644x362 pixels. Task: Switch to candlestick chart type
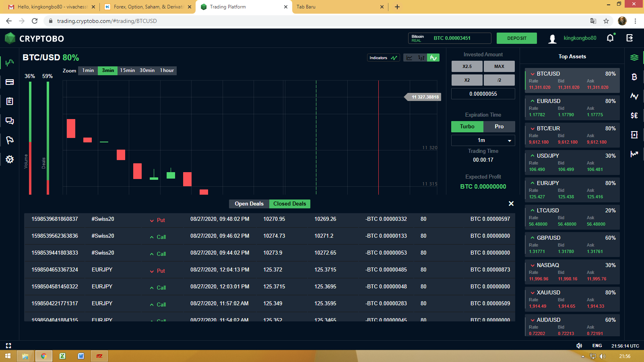point(433,58)
